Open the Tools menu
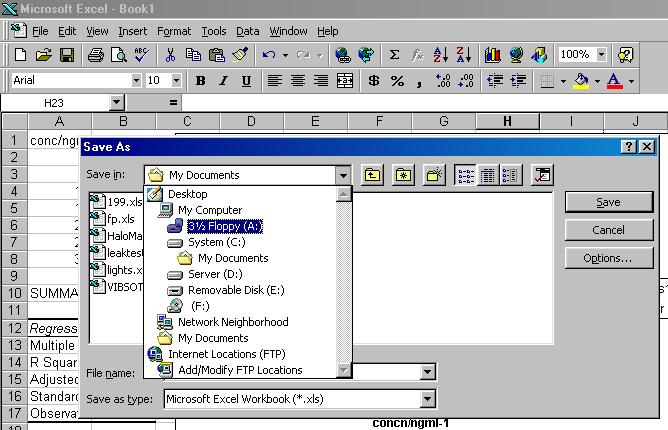668x430 pixels. [x=213, y=31]
